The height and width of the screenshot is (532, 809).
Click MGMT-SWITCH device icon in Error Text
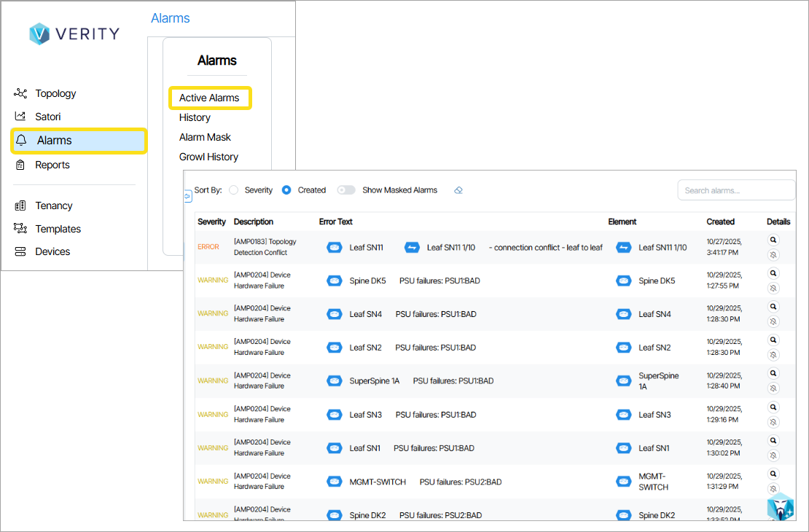click(x=334, y=482)
